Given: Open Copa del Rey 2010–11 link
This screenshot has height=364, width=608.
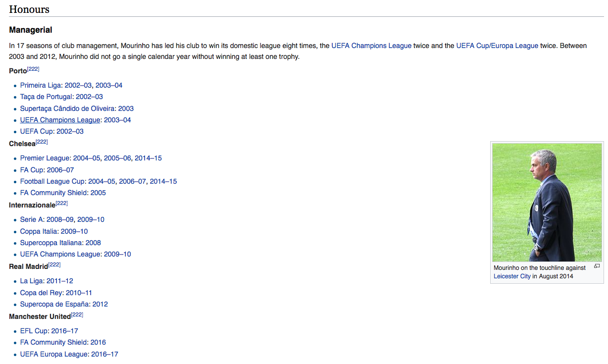Looking at the screenshot, I should pyautogui.click(x=79, y=293).
